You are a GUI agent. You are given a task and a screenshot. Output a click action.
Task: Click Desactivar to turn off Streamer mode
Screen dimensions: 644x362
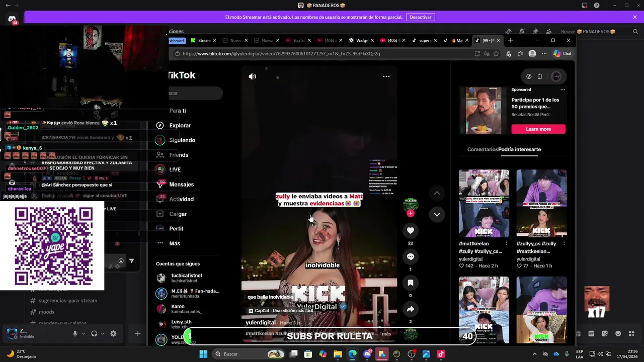pyautogui.click(x=420, y=17)
